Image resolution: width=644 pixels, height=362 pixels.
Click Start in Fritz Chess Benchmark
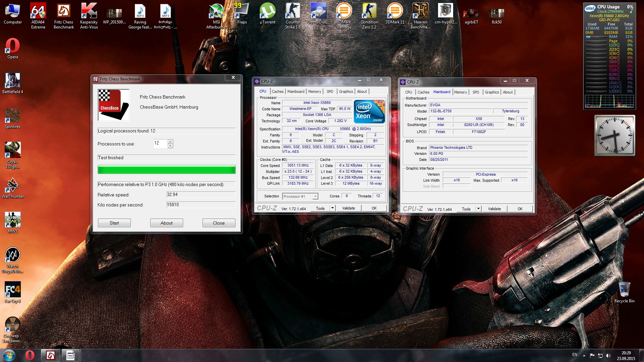(x=114, y=223)
